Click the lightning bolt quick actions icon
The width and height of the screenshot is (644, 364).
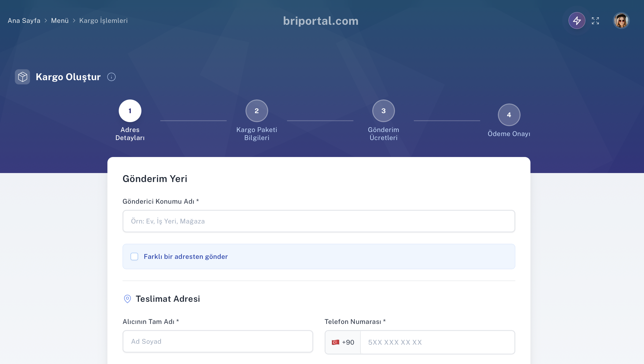[577, 21]
